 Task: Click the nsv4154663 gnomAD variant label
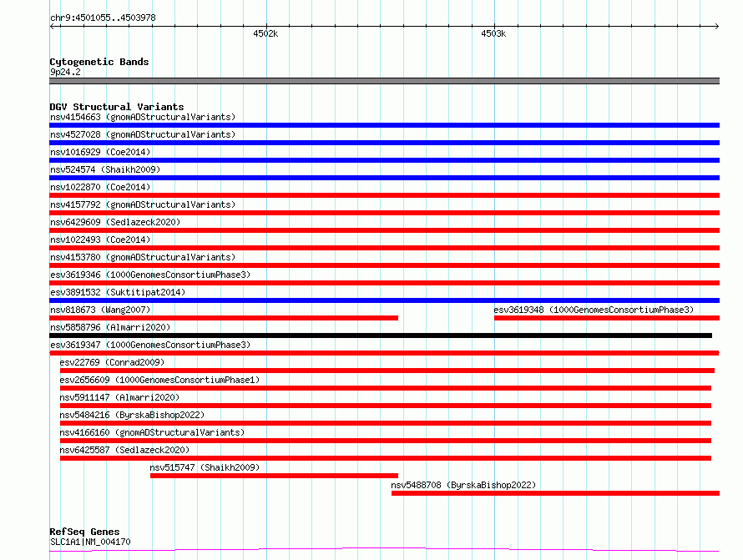point(143,117)
